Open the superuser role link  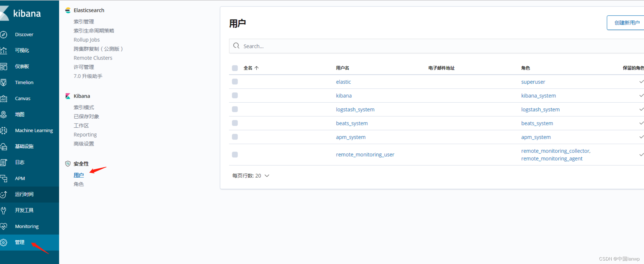533,82
